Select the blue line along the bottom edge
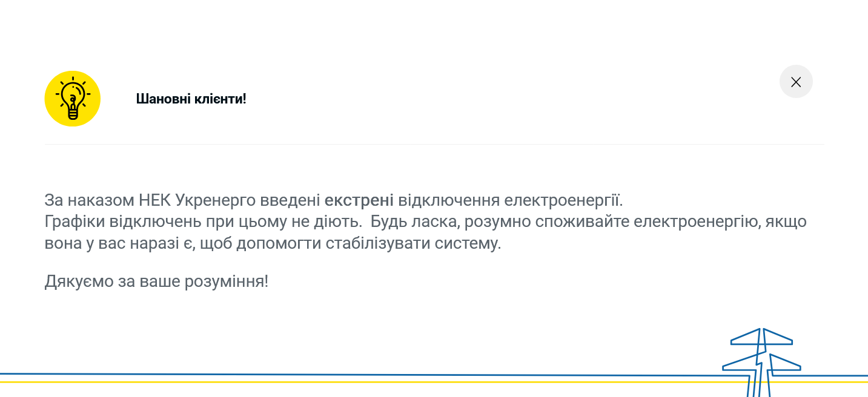 click(x=363, y=375)
